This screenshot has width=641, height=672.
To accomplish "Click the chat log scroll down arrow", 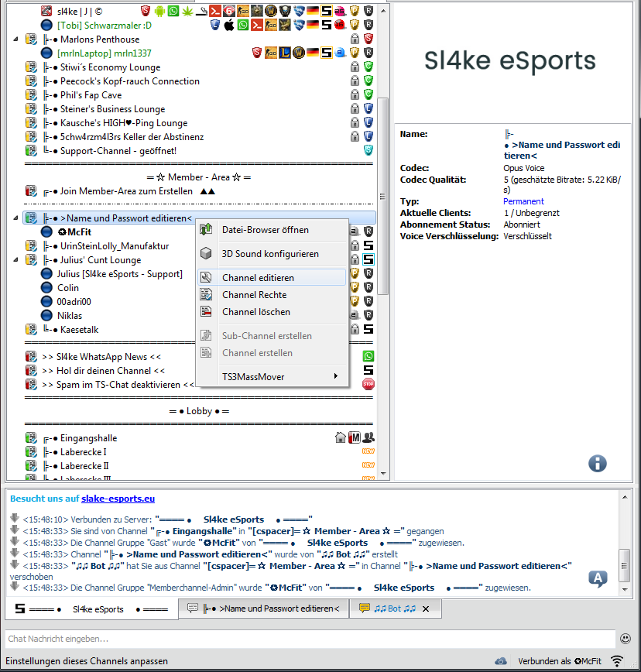I will pos(626,590).
